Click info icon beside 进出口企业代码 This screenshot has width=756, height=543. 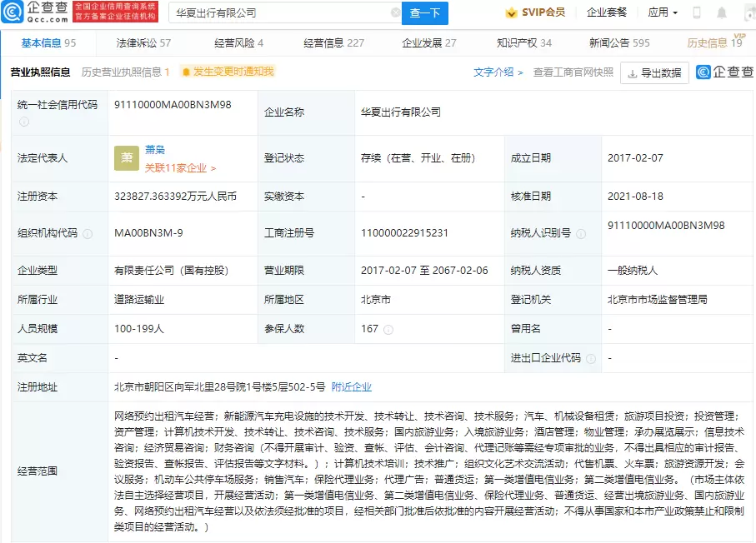point(592,358)
